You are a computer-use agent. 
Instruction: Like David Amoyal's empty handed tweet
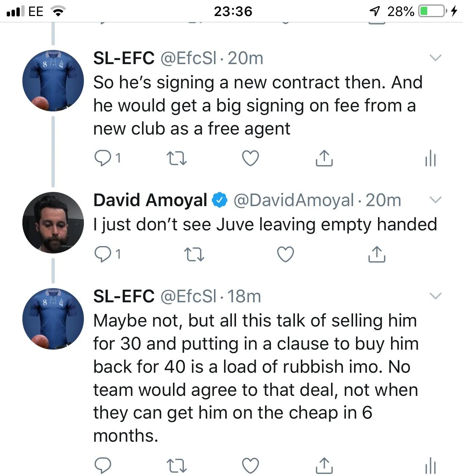(x=286, y=254)
